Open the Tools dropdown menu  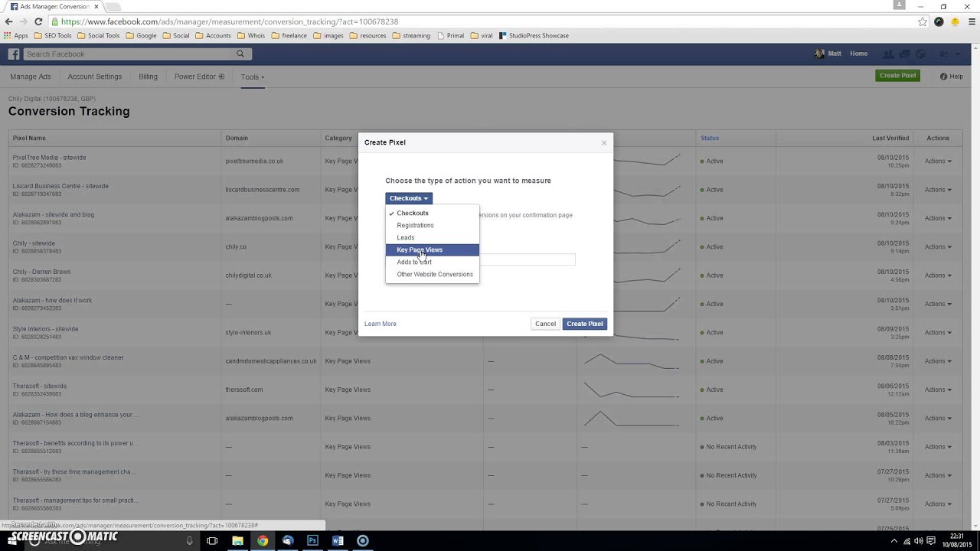point(252,77)
